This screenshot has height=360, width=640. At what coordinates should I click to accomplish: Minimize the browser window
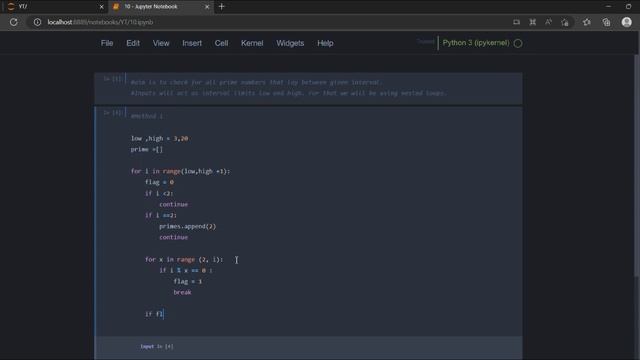[x=608, y=7]
